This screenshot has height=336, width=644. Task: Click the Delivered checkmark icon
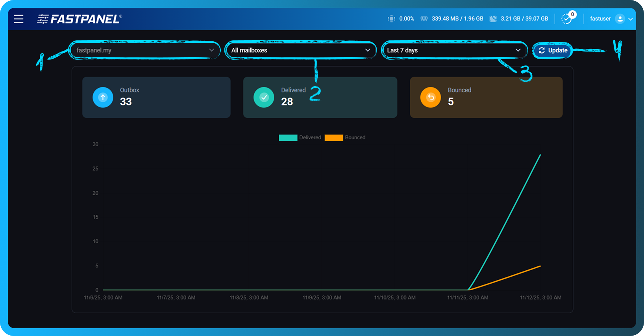(x=264, y=97)
